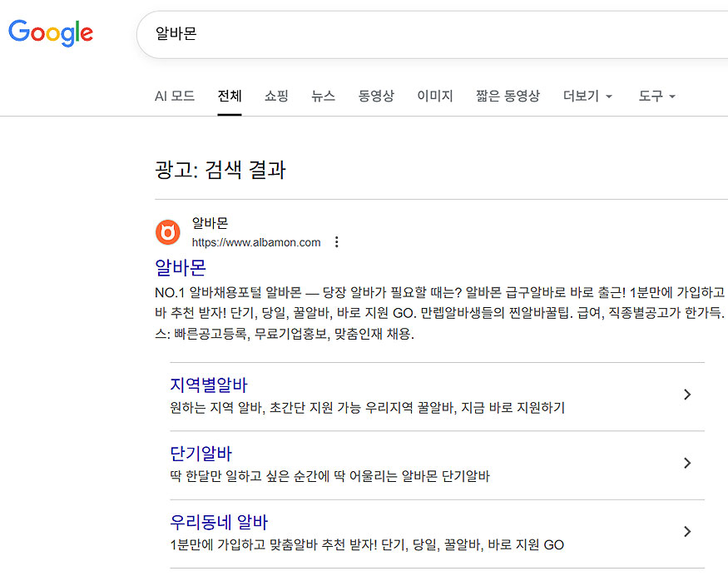728x576 pixels.
Task: Switch to the 이미지 tab
Action: tap(434, 96)
